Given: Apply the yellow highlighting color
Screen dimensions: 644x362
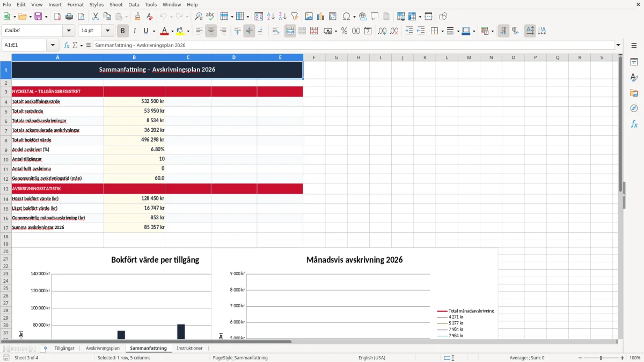Looking at the screenshot, I should point(180,31).
